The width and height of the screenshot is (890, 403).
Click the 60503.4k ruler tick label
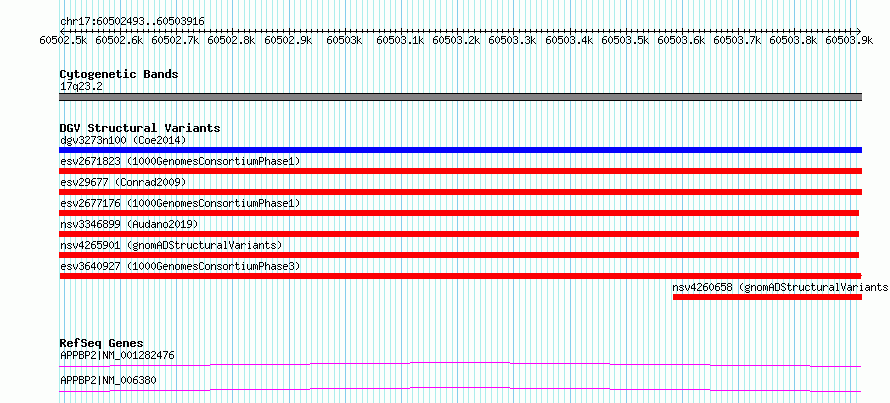569,40
